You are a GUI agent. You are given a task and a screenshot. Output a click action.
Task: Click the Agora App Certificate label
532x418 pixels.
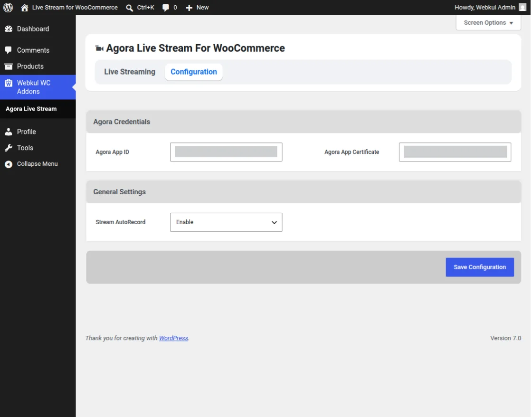tap(351, 152)
